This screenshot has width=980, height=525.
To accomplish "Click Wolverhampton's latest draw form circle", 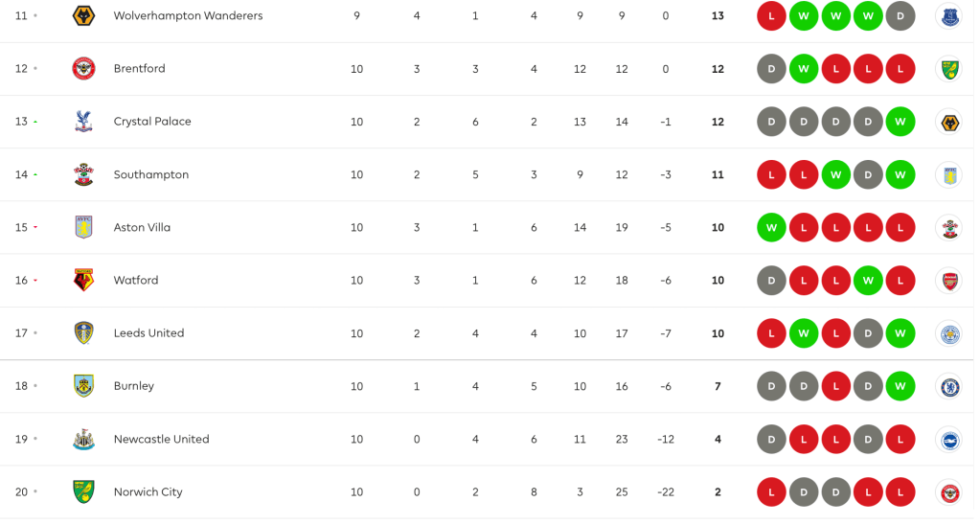I will tap(900, 16).
